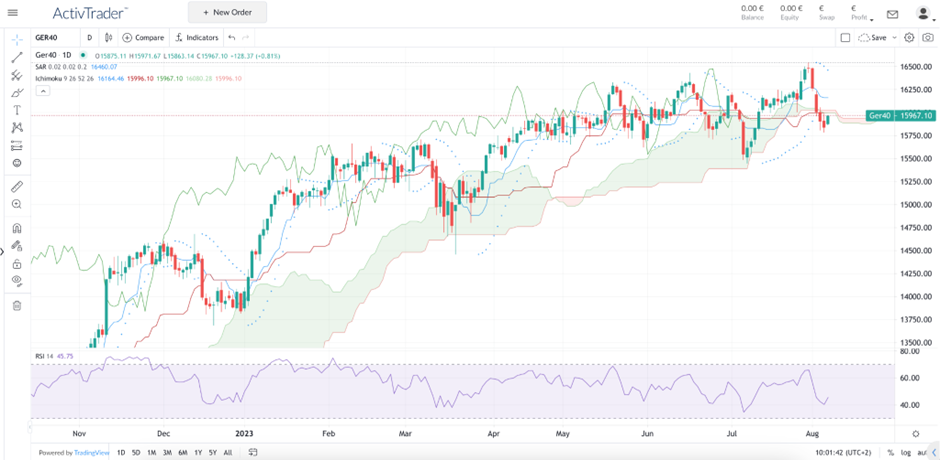The width and height of the screenshot is (940, 460).
Task: Open the messages envelope icon
Action: click(892, 13)
